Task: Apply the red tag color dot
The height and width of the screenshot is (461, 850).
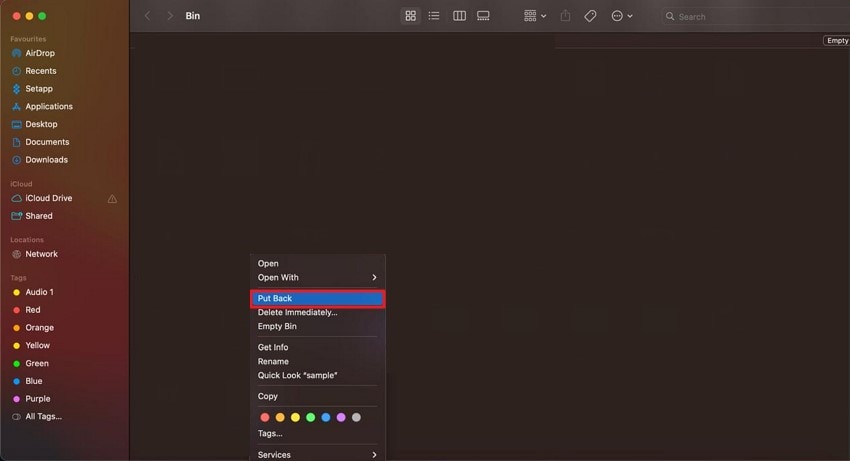Action: click(265, 418)
